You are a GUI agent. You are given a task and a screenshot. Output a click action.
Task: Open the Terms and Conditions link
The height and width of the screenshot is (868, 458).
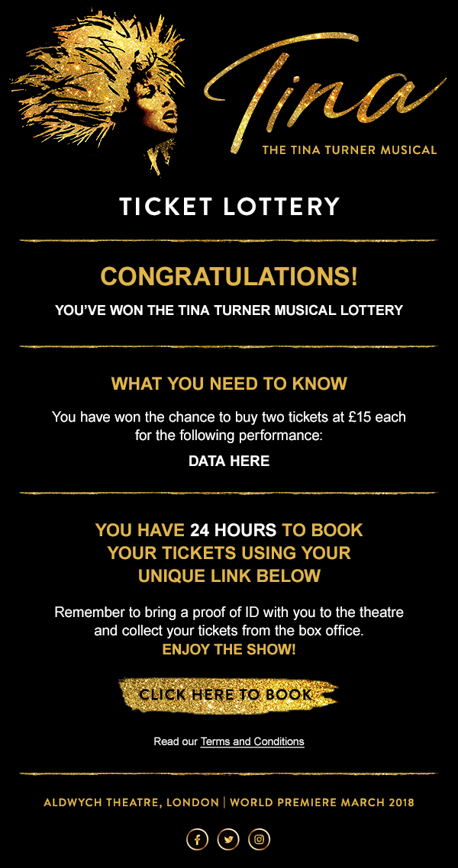tap(252, 741)
